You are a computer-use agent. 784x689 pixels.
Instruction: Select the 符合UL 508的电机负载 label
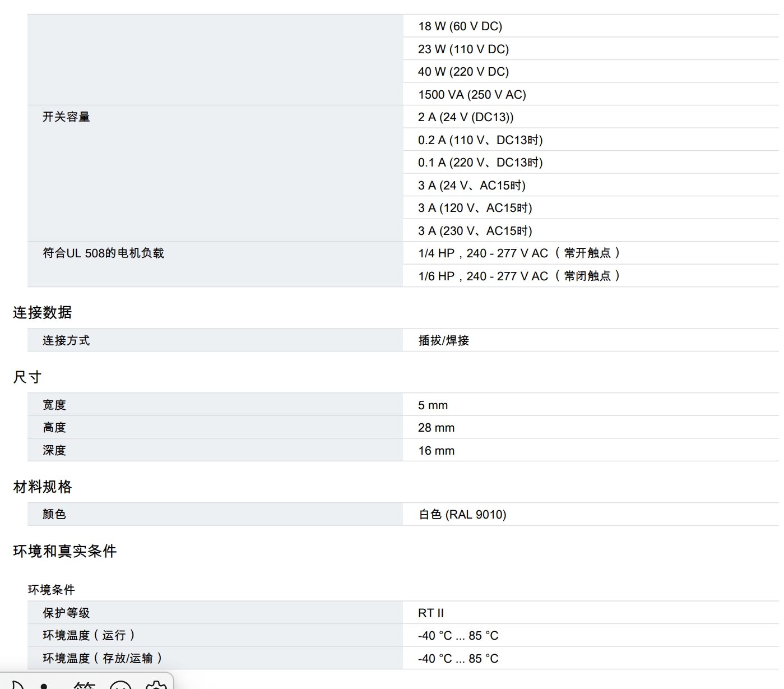(x=103, y=253)
